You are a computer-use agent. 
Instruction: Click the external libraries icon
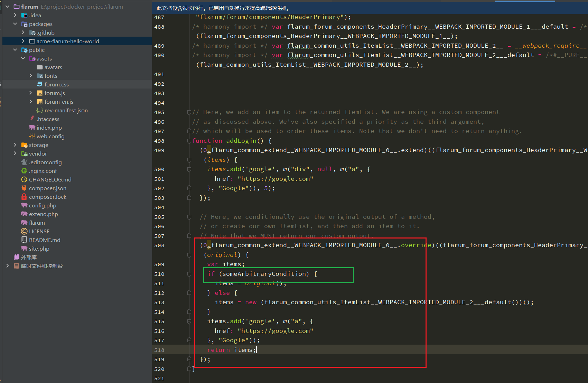pos(16,257)
